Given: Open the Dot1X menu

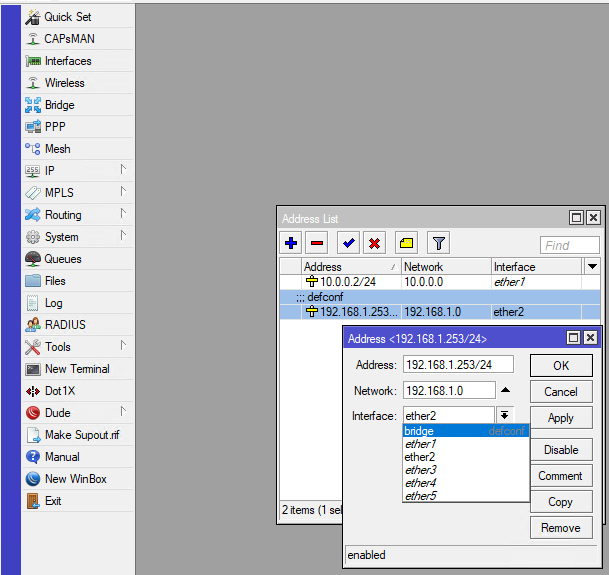Looking at the screenshot, I should (x=78, y=391).
